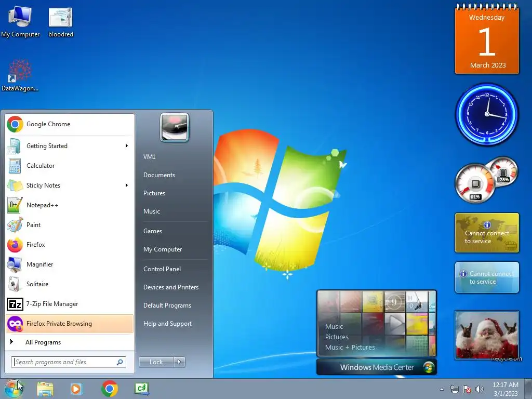The width and height of the screenshot is (532, 399).
Task: Open Control Panel
Action: point(162,269)
